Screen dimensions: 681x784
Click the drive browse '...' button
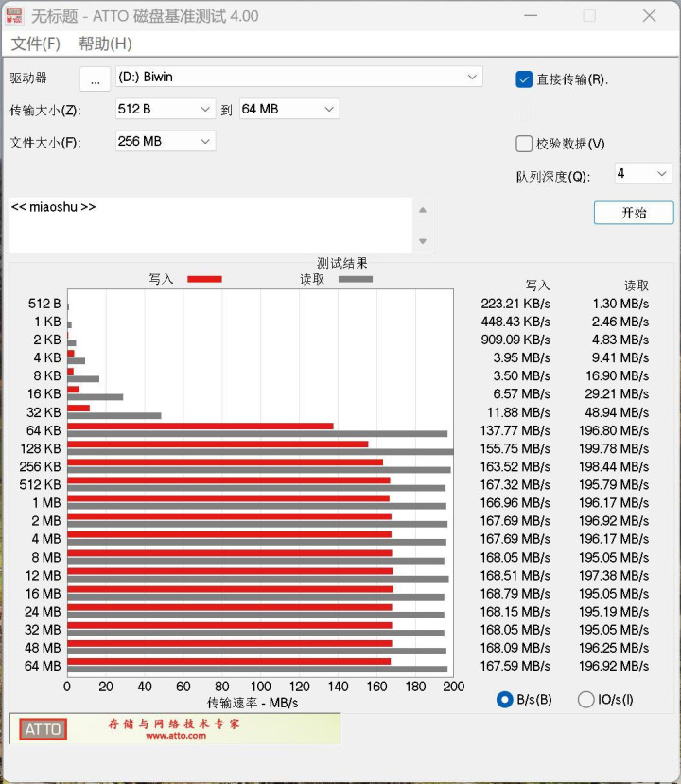coord(95,78)
